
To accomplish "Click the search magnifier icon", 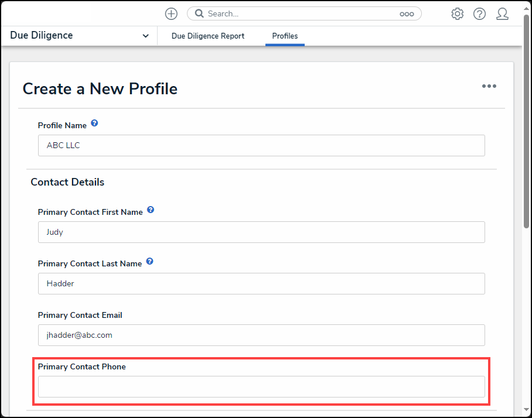I will click(199, 13).
